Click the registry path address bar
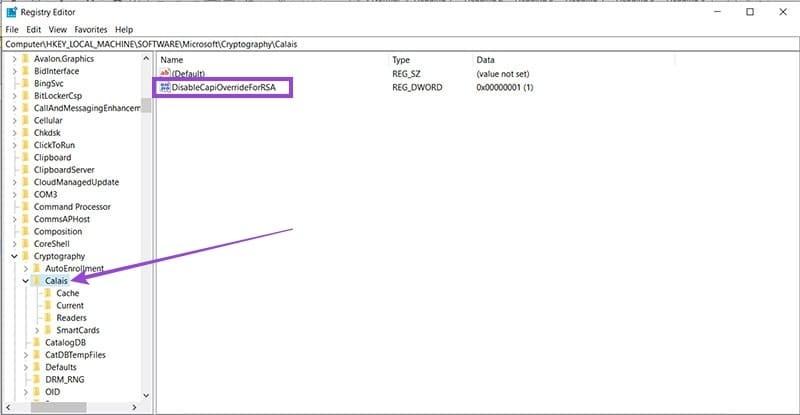 (x=400, y=44)
